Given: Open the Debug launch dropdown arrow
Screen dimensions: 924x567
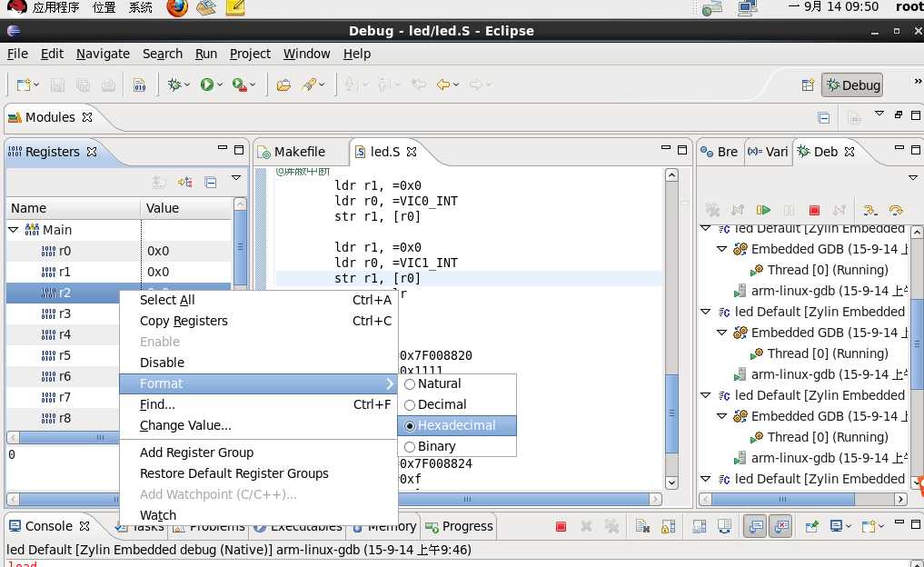Looking at the screenshot, I should coord(187,85).
